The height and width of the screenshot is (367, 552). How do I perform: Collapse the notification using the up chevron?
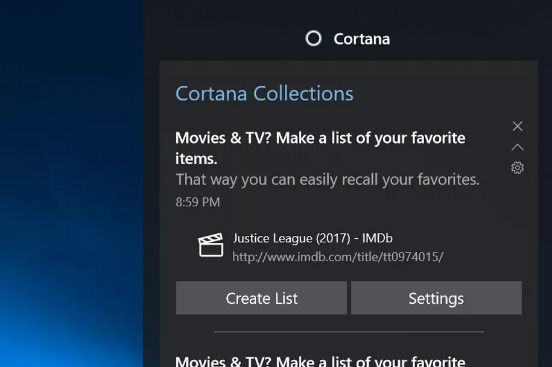point(517,147)
